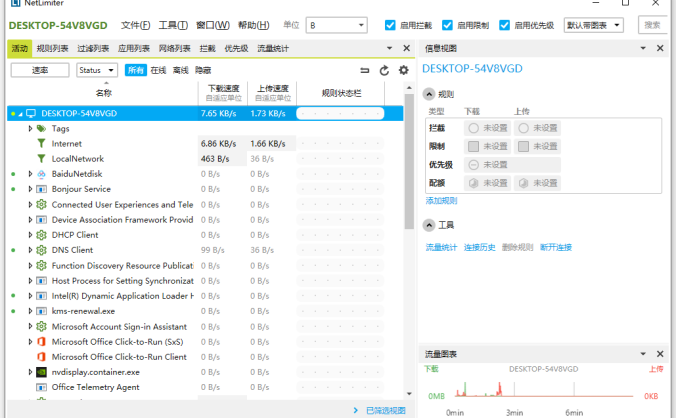
Task: Click the Office Telemetry Agent icon
Action: click(x=41, y=387)
